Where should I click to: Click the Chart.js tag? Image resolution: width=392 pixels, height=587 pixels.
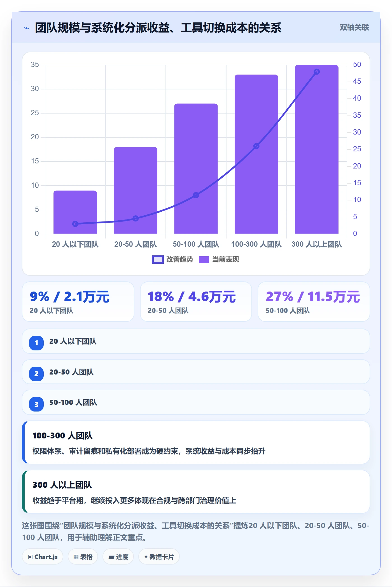pos(43,557)
